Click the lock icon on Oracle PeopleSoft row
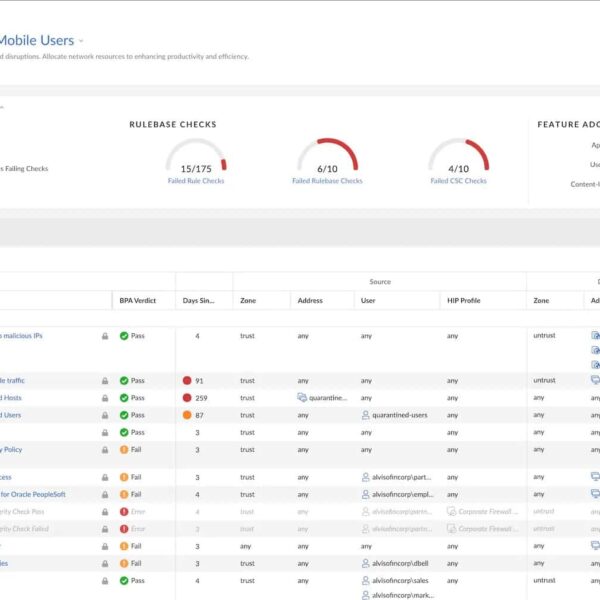 (105, 494)
